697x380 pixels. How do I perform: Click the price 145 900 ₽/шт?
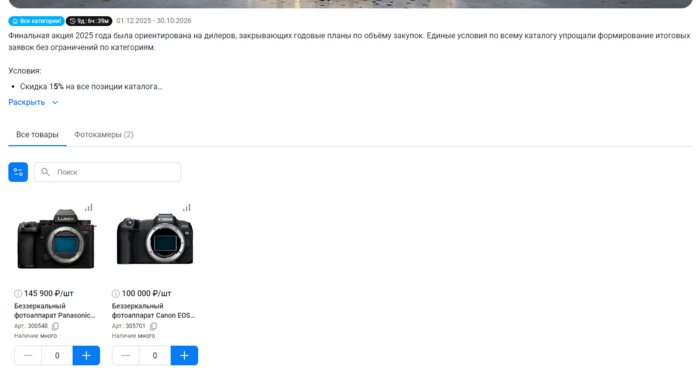click(x=49, y=293)
